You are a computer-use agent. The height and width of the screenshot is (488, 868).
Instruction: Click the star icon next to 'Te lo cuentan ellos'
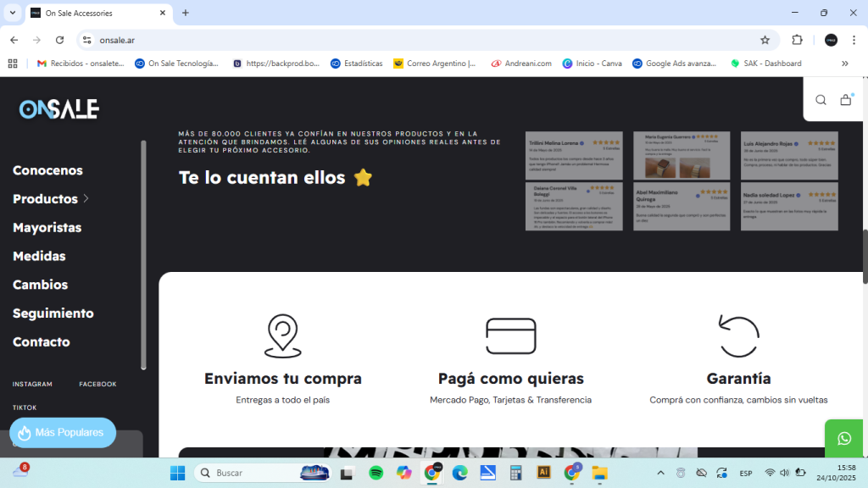click(x=363, y=177)
